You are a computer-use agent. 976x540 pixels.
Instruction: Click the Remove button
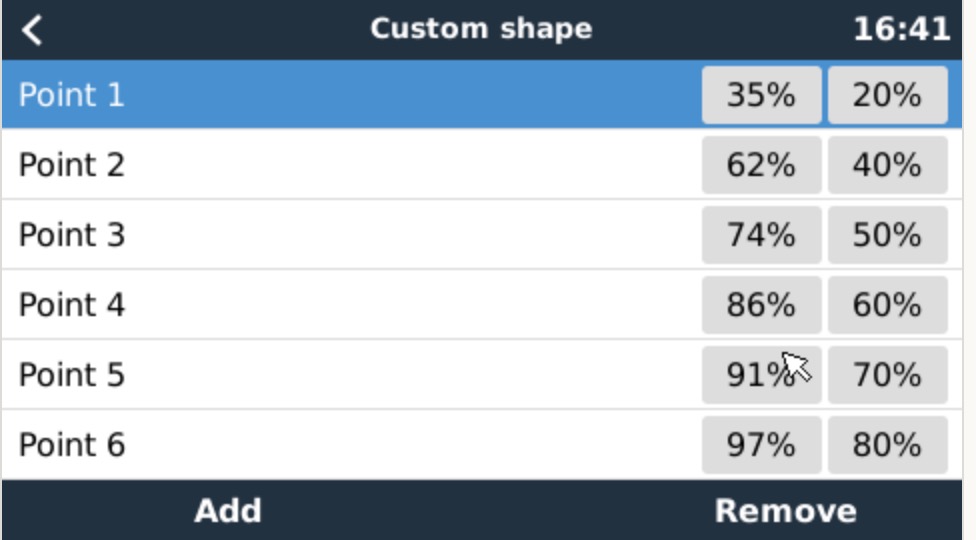pos(786,511)
